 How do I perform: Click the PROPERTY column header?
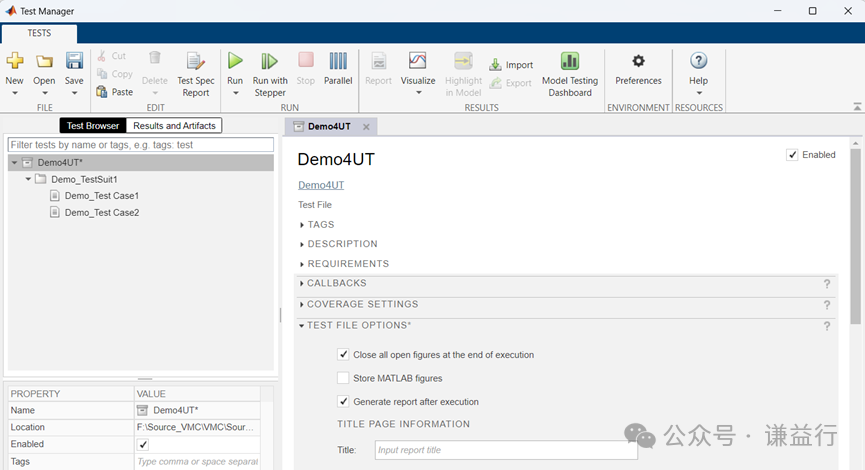tap(71, 394)
